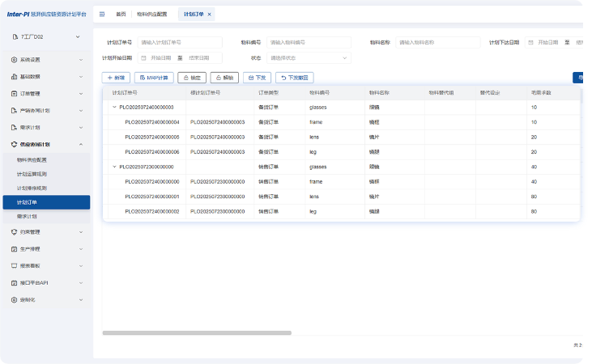Click the 新增 add button
Viewport: 592px width, 364px height.
click(116, 78)
